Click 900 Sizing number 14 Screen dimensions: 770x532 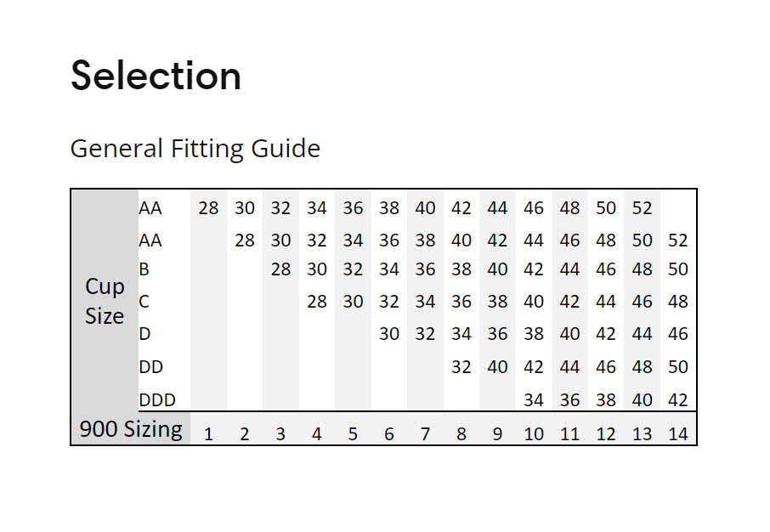click(x=677, y=434)
